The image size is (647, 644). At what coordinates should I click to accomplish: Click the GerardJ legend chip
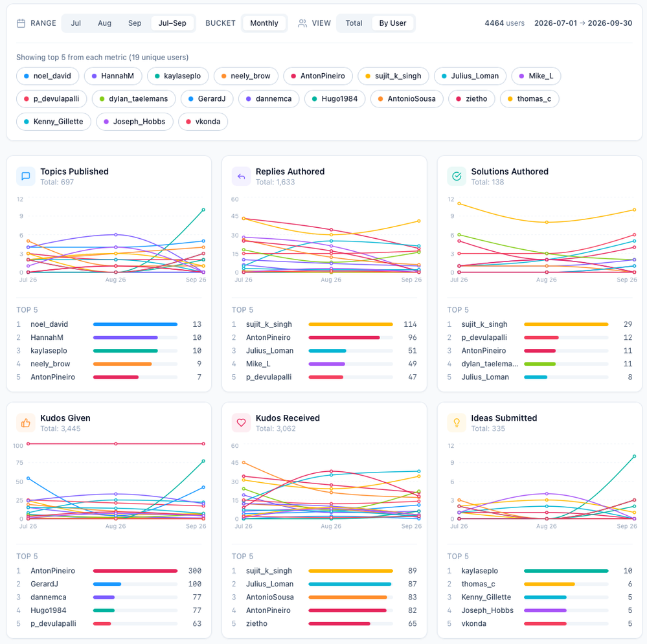pos(207,99)
